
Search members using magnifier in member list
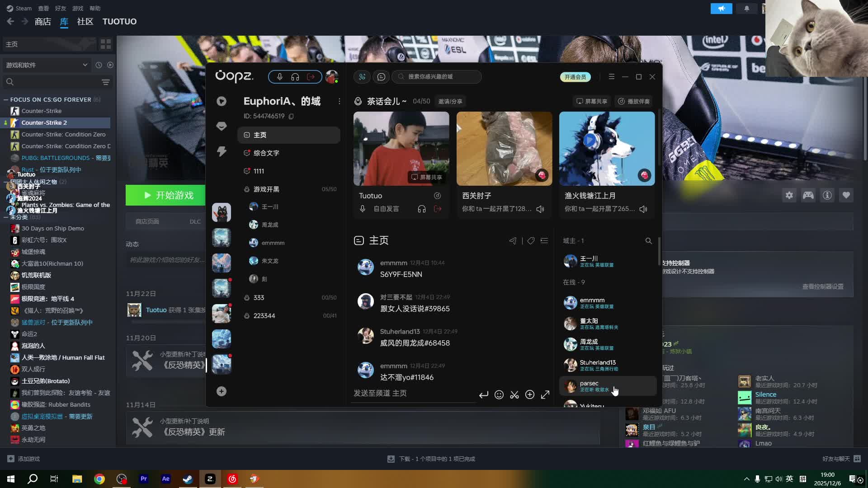coord(648,241)
